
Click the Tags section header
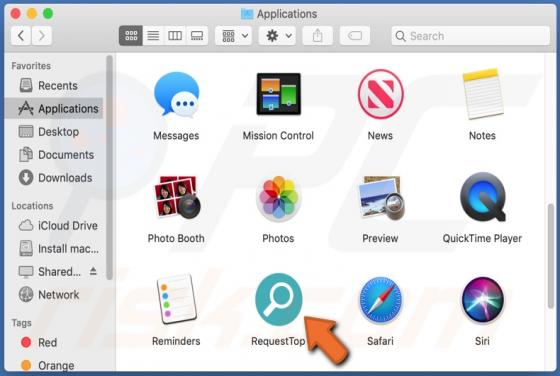21,323
